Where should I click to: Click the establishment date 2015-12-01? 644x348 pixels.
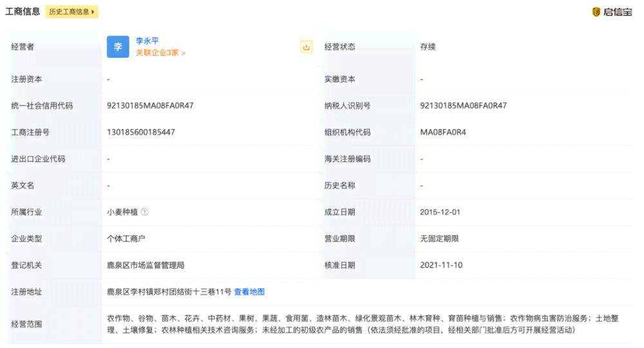click(x=440, y=212)
